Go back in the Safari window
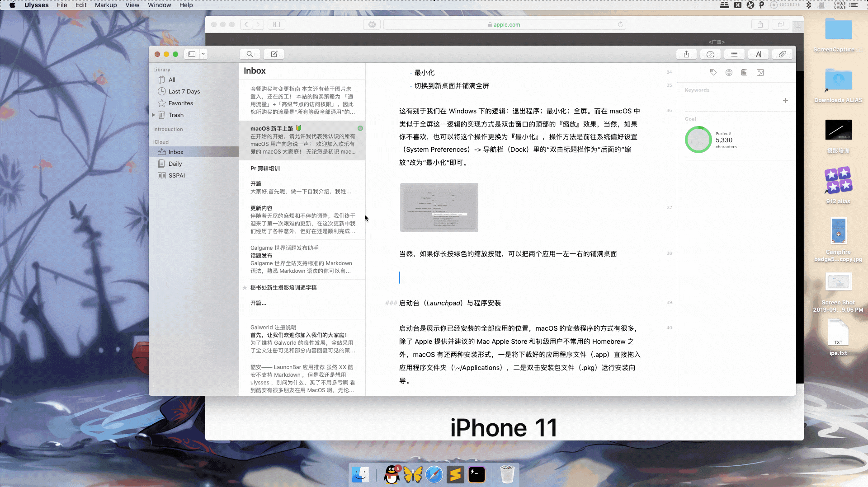868x487 pixels. coord(246,24)
